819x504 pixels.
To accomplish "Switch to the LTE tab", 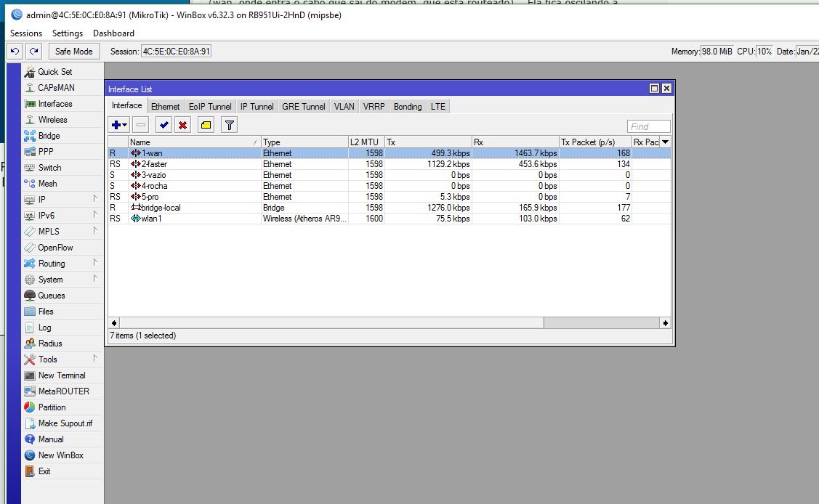I will 437,107.
